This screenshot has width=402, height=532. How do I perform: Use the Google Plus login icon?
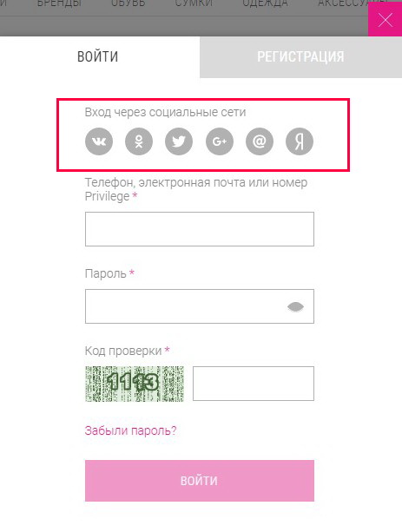point(220,141)
